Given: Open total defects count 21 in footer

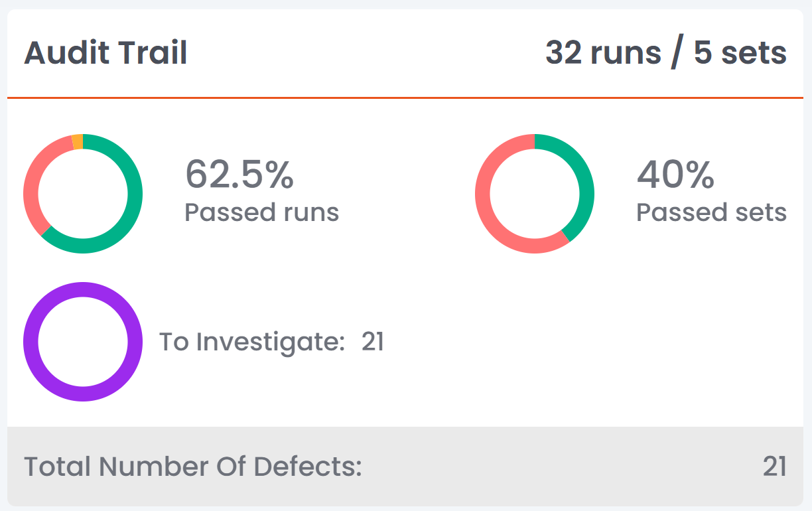Looking at the screenshot, I should click(x=774, y=467).
